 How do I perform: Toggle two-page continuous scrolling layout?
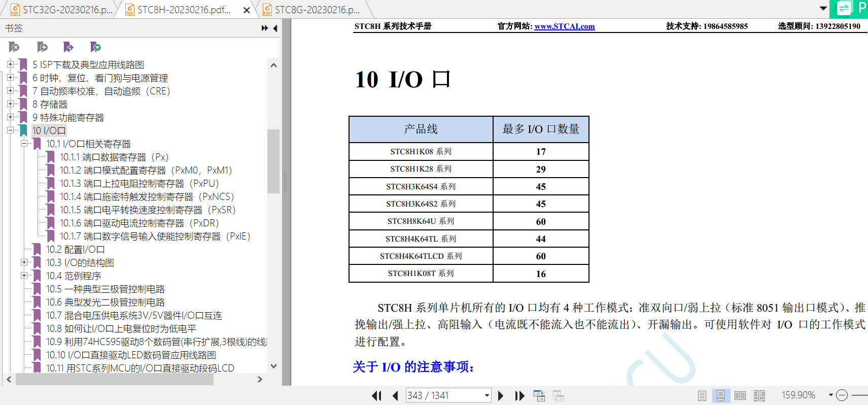(x=759, y=396)
